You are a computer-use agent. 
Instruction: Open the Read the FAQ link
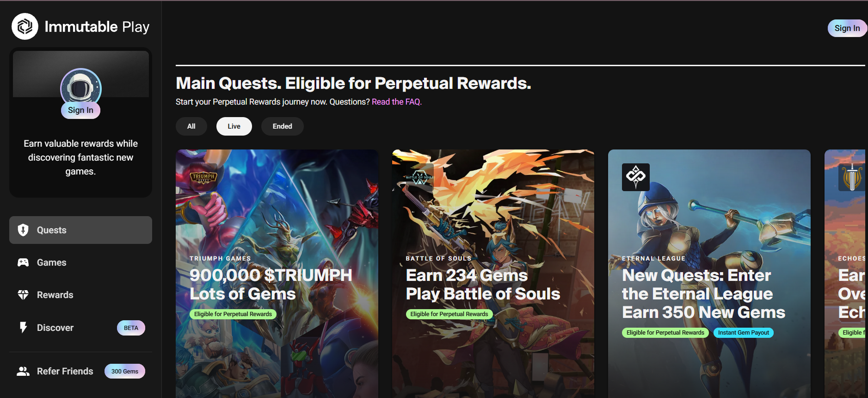tap(396, 102)
